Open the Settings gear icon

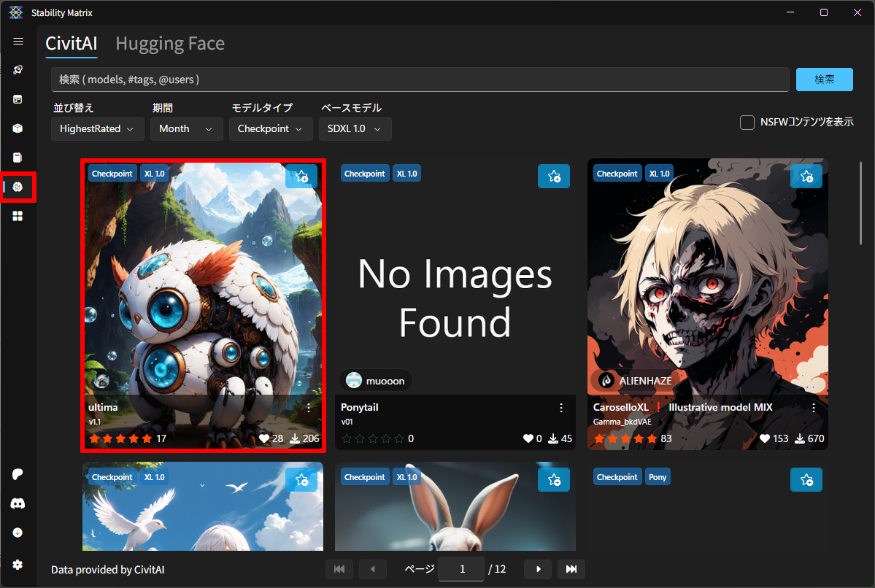[18, 565]
